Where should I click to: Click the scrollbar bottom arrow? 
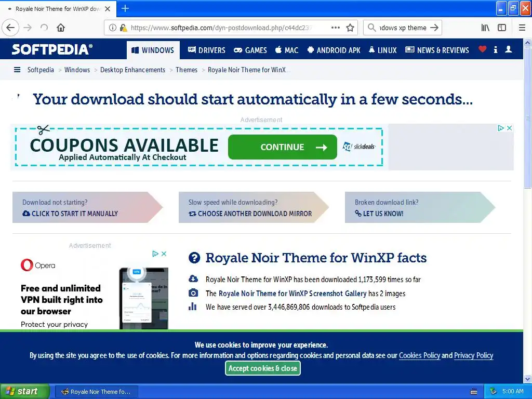tap(528, 379)
